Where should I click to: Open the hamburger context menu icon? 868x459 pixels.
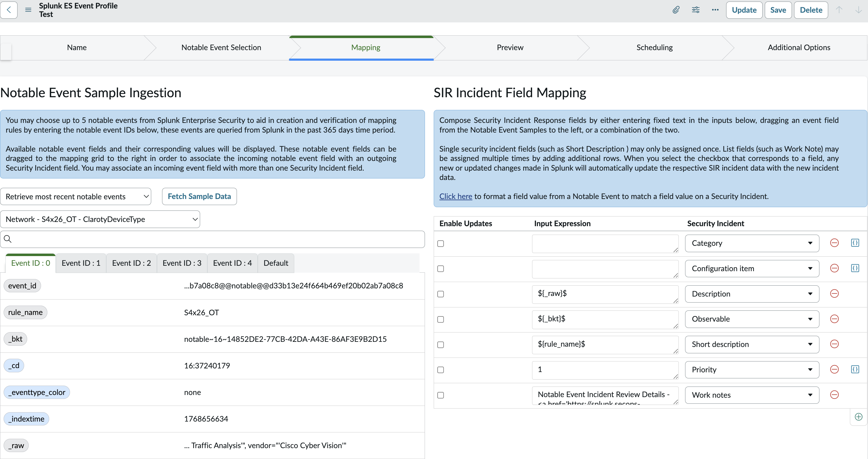[28, 10]
